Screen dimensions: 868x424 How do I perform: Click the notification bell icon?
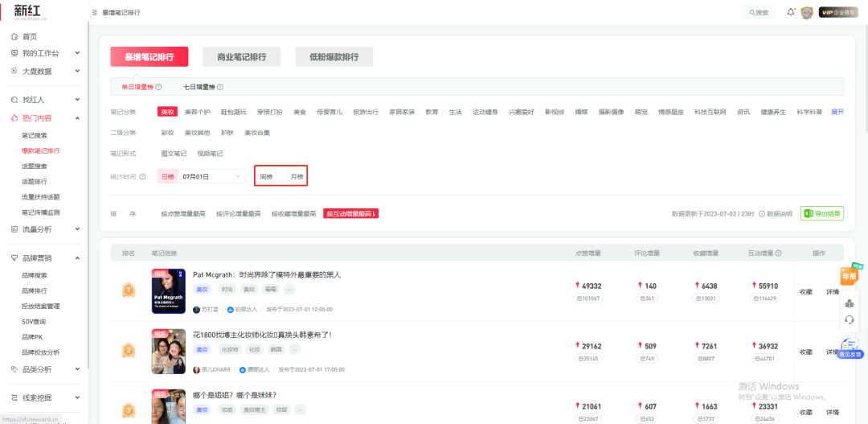point(791,12)
